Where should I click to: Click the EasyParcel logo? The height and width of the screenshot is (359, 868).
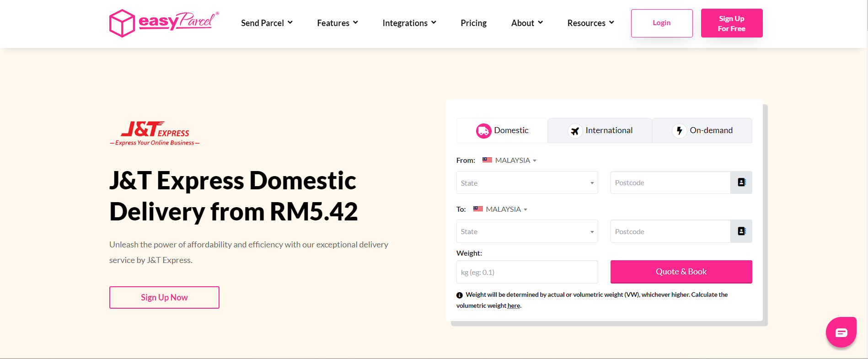click(x=164, y=23)
